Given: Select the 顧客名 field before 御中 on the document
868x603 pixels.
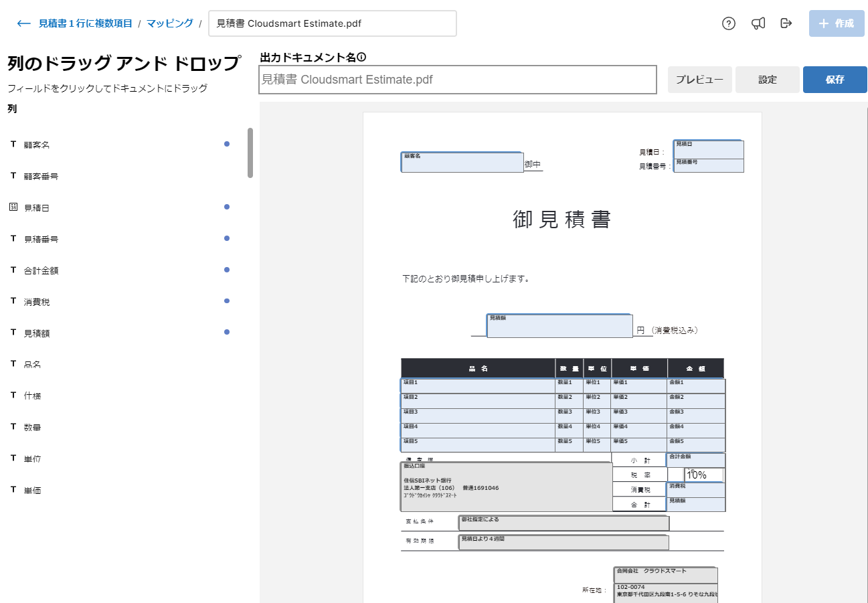Looking at the screenshot, I should [462, 162].
